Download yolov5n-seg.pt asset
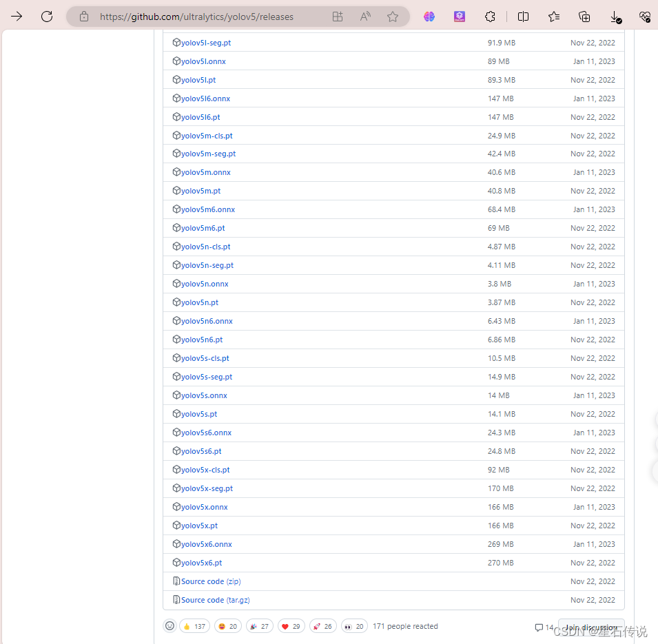Viewport: 658px width, 644px height. pyautogui.click(x=207, y=265)
